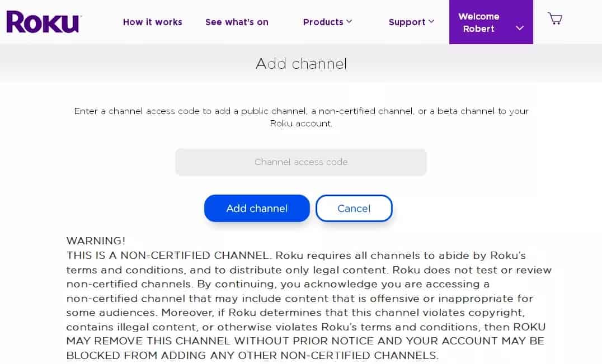Click the blue Add channel action
Image resolution: width=602 pixels, height=364 pixels.
click(x=257, y=208)
